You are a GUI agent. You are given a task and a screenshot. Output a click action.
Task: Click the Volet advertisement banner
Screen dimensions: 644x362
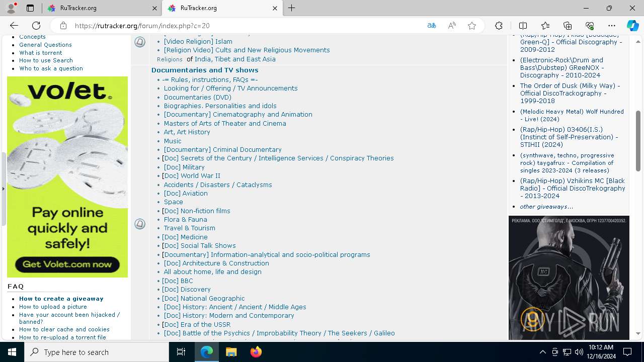pos(67,177)
